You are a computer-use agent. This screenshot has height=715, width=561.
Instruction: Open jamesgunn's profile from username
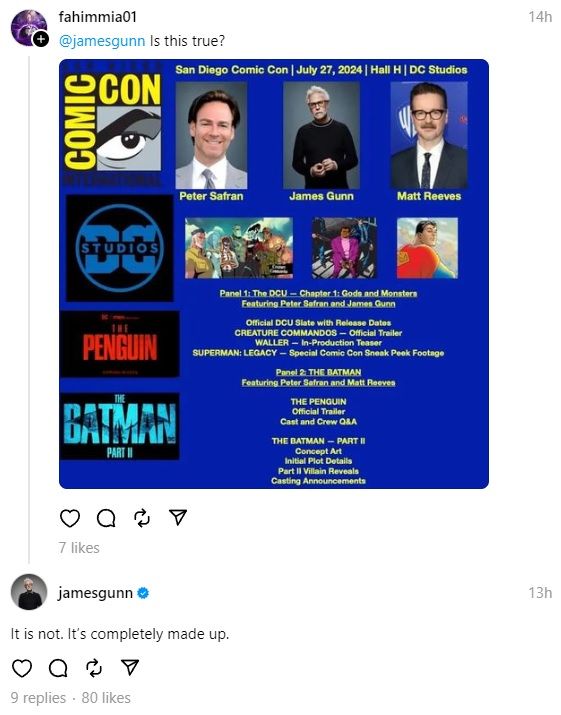coord(95,593)
